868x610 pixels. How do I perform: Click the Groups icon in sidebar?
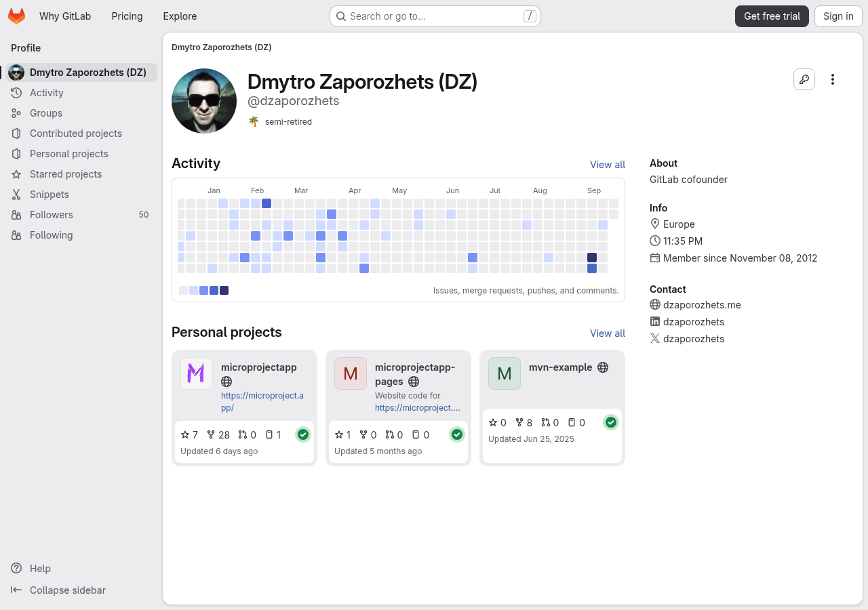[x=16, y=113]
